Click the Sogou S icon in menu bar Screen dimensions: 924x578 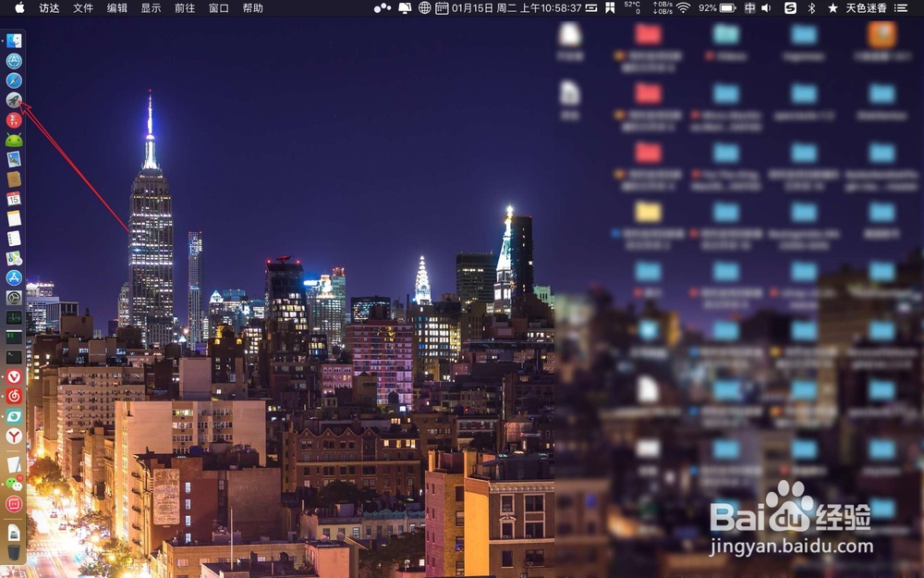coord(790,7)
